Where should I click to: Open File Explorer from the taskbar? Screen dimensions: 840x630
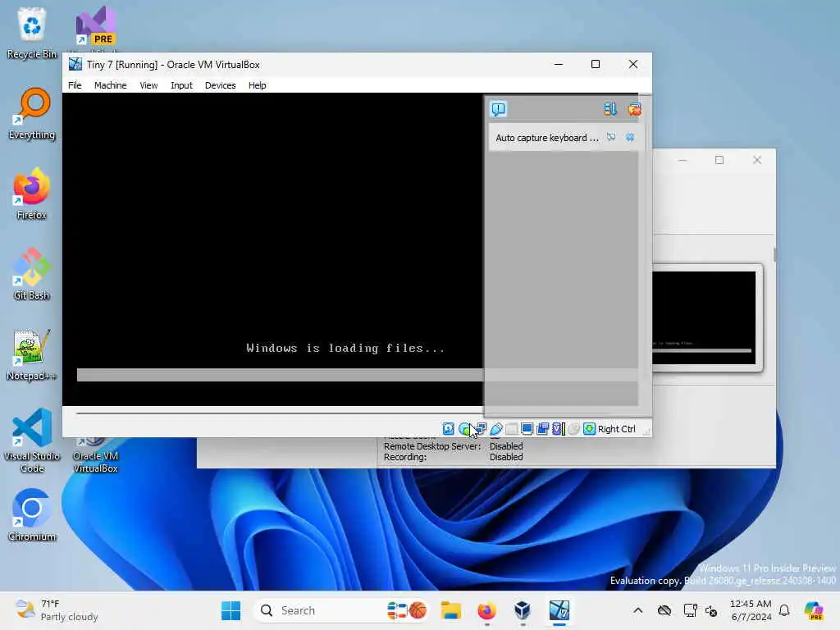[x=450, y=610]
